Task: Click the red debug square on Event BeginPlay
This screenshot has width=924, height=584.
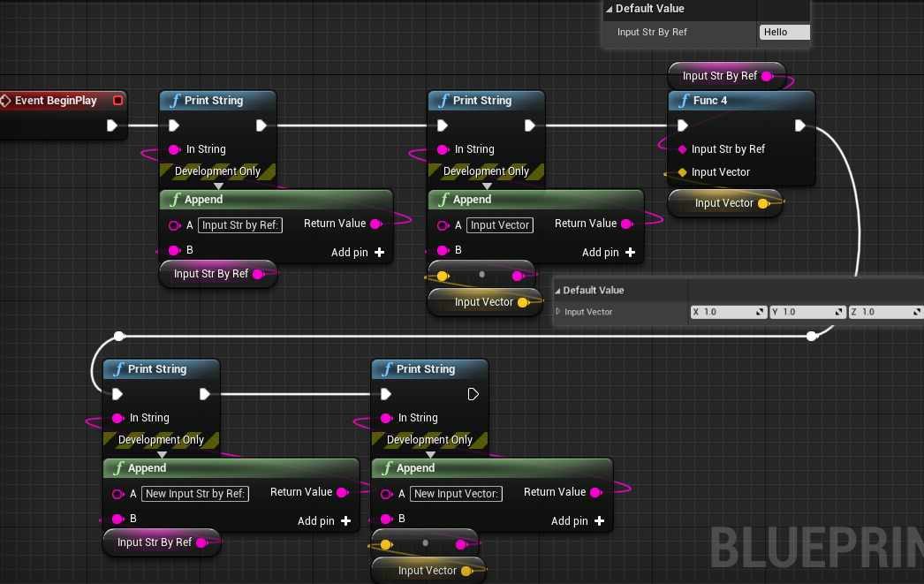Action: point(117,100)
